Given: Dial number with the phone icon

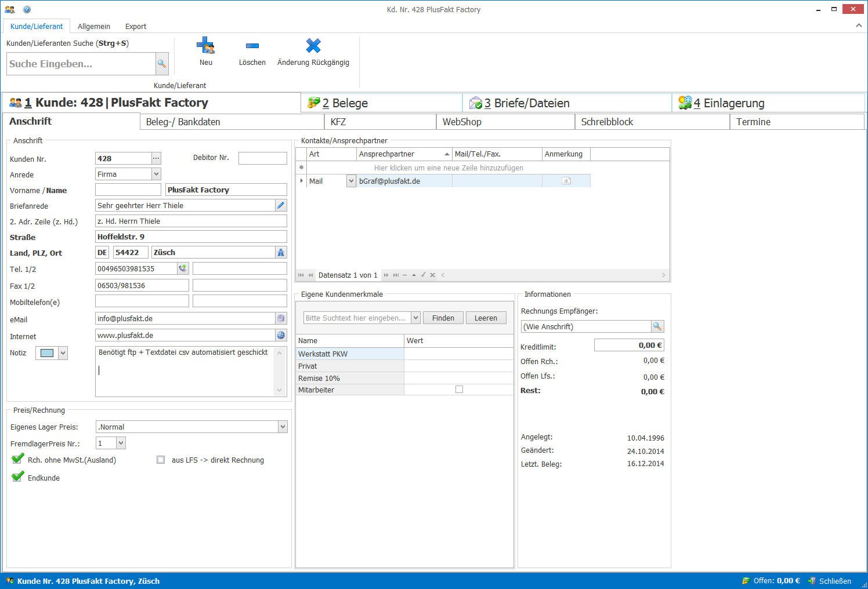Looking at the screenshot, I should click(183, 268).
